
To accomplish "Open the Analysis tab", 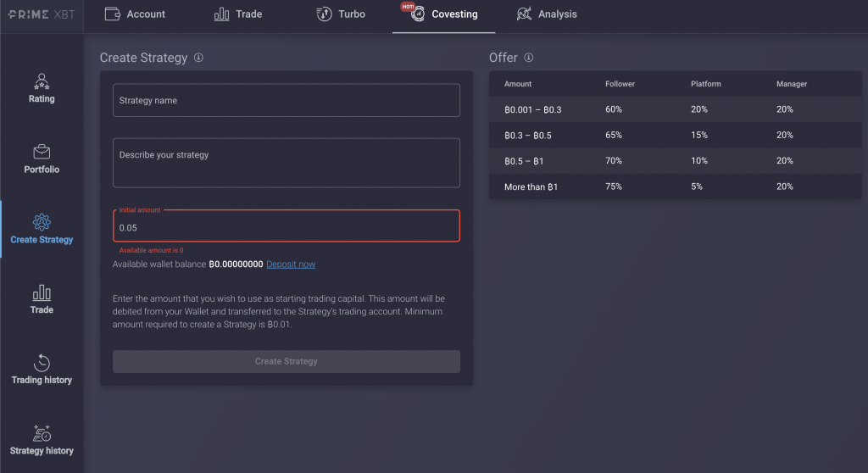I will click(547, 14).
